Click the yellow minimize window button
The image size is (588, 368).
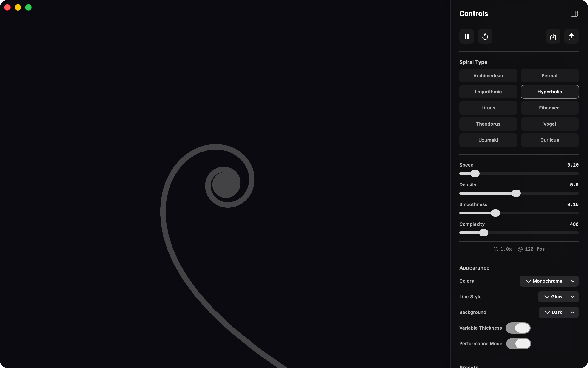point(18,7)
